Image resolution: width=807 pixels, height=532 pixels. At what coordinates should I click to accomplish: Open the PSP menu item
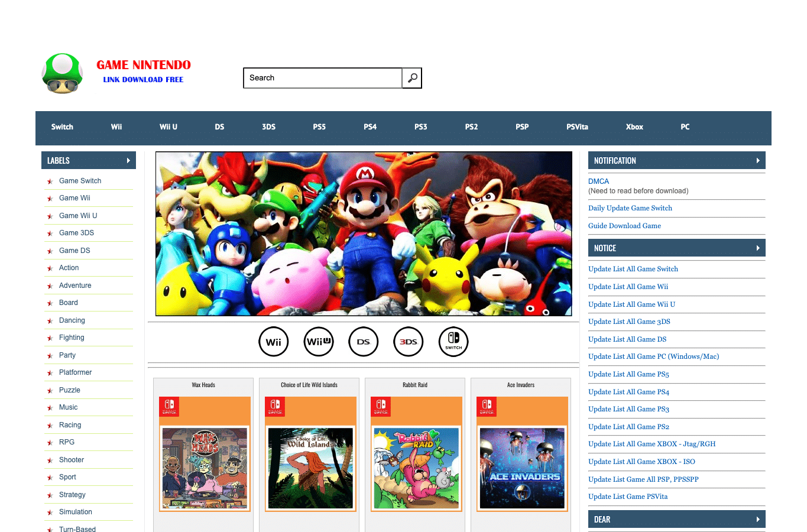pos(522,127)
